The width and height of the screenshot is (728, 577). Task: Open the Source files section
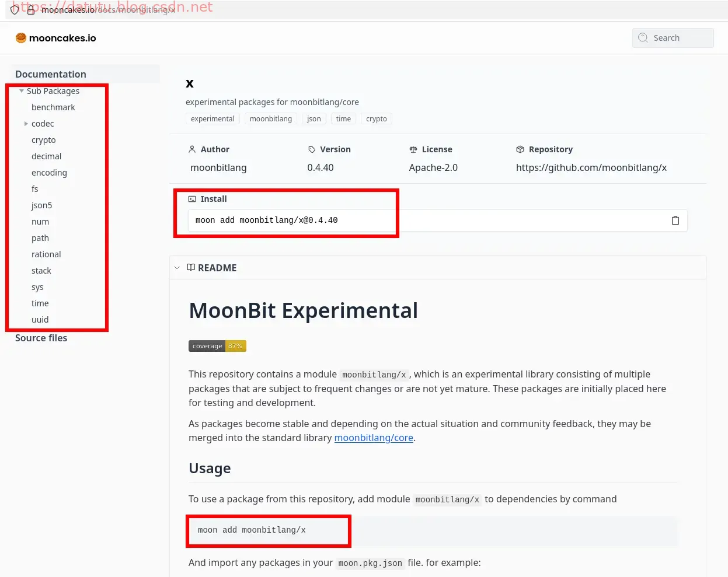pos(41,338)
